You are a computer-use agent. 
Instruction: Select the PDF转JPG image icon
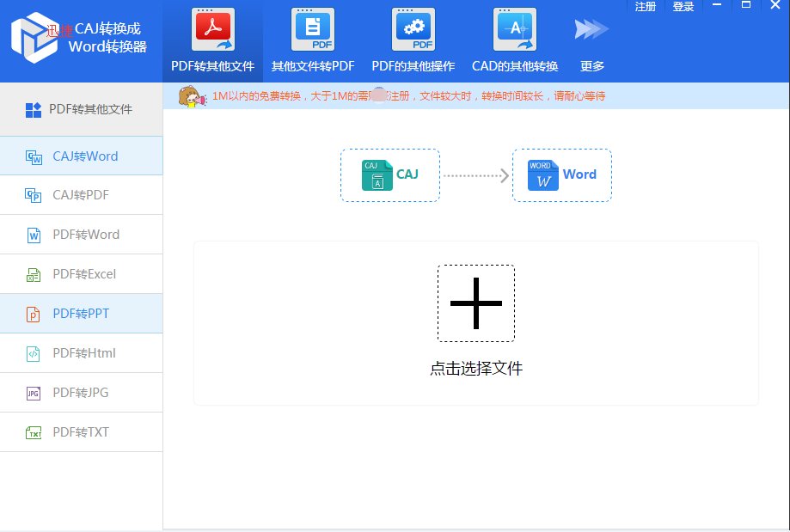[33, 393]
